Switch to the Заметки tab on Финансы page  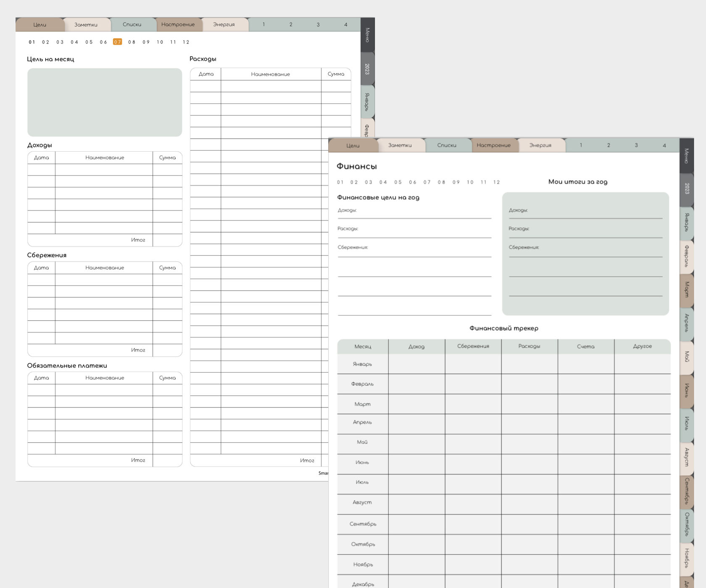(x=400, y=145)
